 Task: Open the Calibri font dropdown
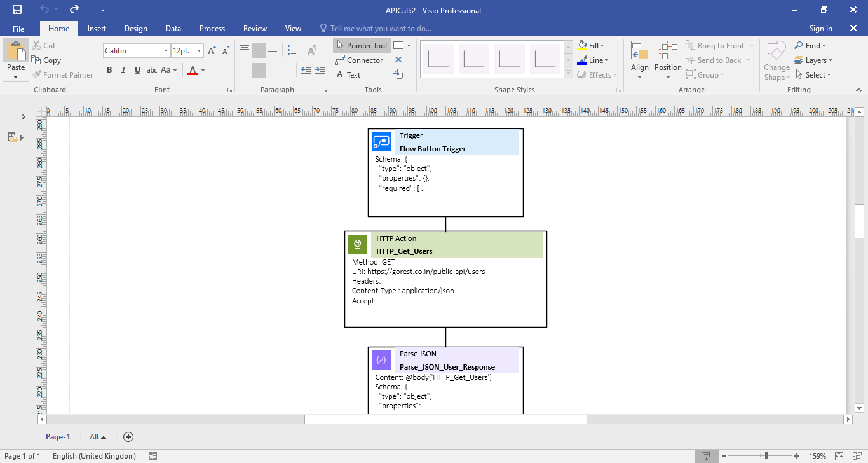click(165, 50)
